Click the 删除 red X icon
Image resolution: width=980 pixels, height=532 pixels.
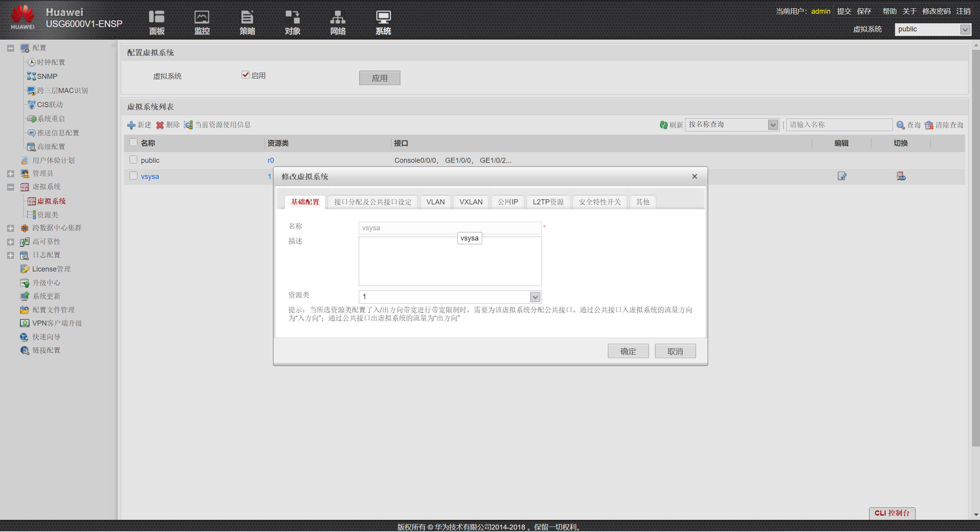pos(160,125)
